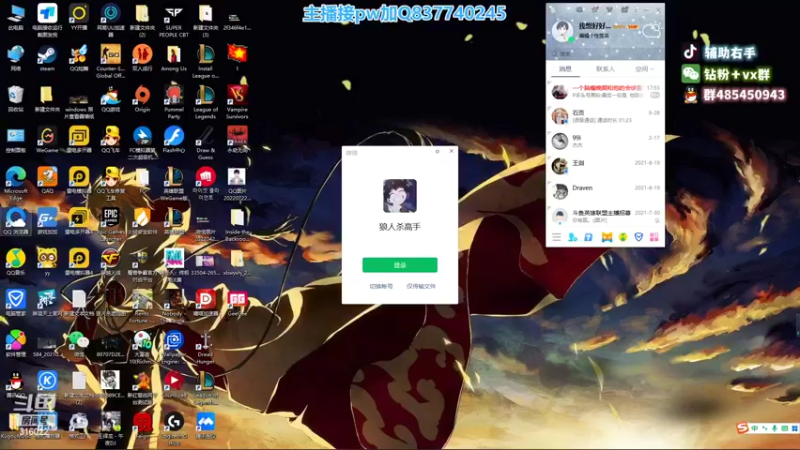Open Origin launcher shortcut
Viewport: 800px width, 450px height.
point(142,99)
